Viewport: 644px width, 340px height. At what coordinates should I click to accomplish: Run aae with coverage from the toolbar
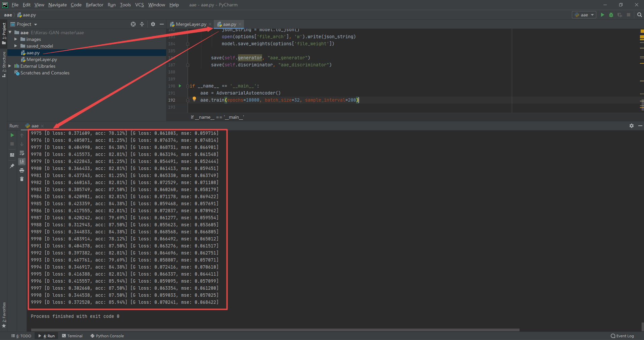click(620, 15)
